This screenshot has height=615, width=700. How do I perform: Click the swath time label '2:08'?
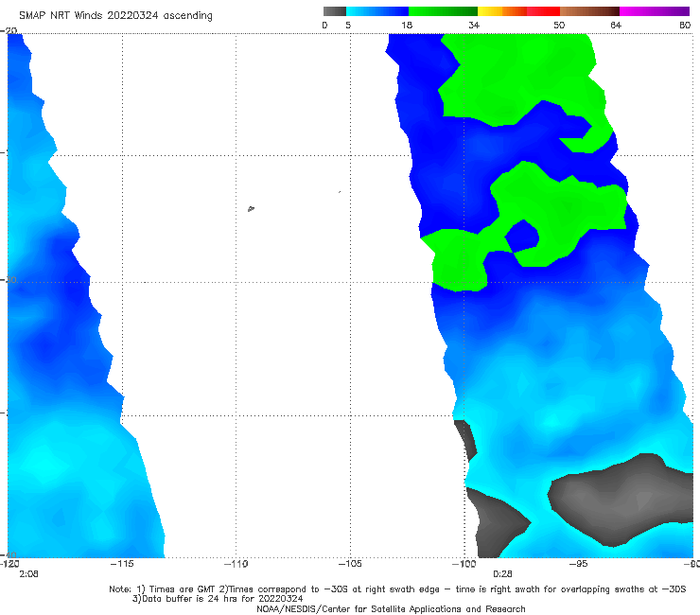(28, 574)
